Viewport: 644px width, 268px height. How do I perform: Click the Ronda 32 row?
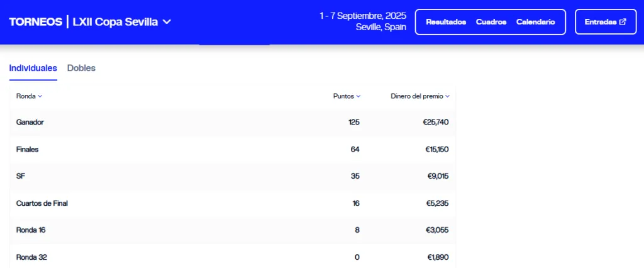click(x=31, y=257)
